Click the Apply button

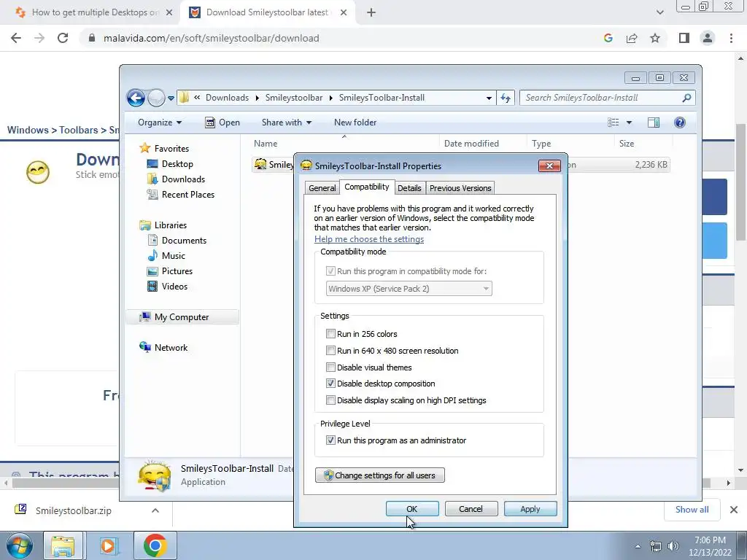(530, 508)
